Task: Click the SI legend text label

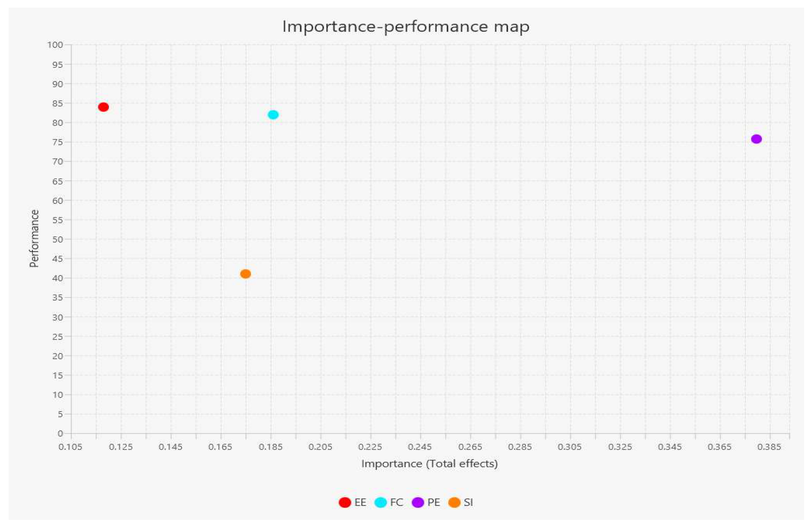Action: click(x=469, y=503)
